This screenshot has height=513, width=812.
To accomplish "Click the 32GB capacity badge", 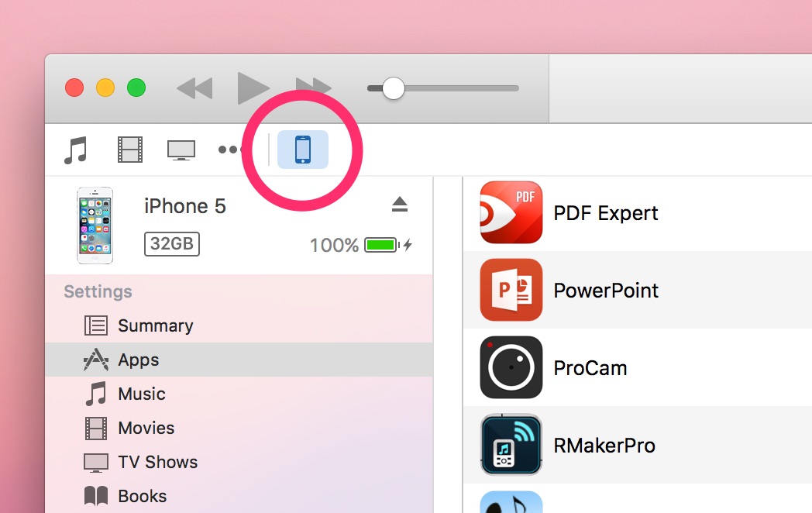I will [172, 244].
